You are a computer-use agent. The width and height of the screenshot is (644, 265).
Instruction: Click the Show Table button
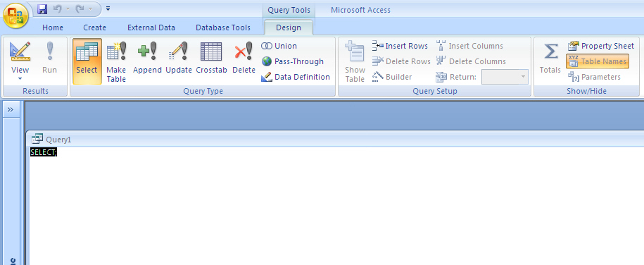[355, 61]
